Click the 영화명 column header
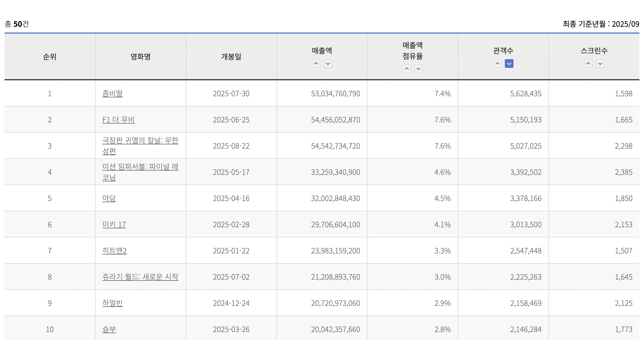This screenshot has height=340, width=644. coord(140,57)
